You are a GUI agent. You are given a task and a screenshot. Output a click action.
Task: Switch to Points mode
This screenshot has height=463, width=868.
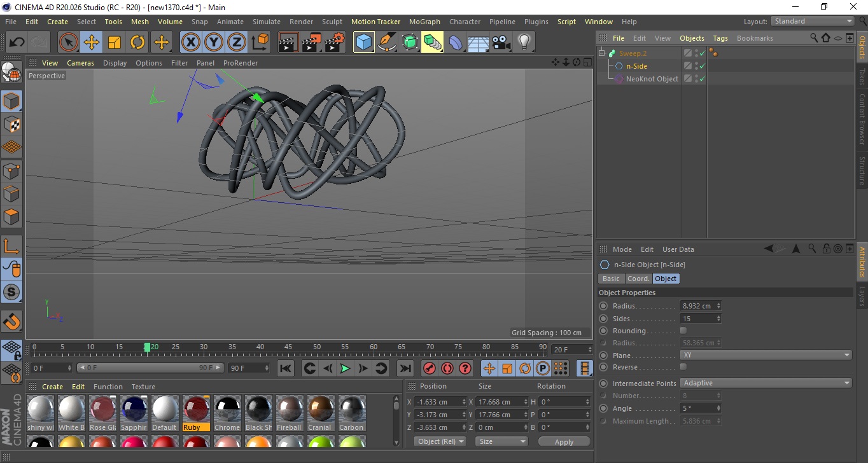click(x=11, y=171)
